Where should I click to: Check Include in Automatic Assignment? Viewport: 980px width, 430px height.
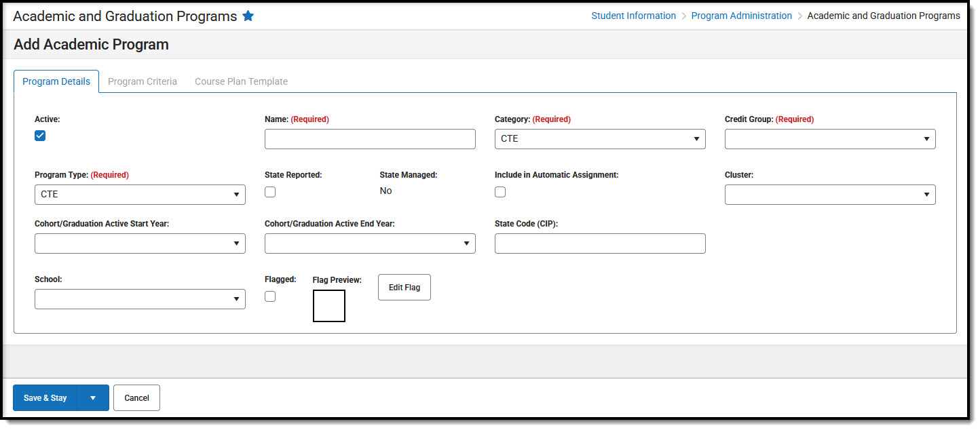tap(500, 192)
